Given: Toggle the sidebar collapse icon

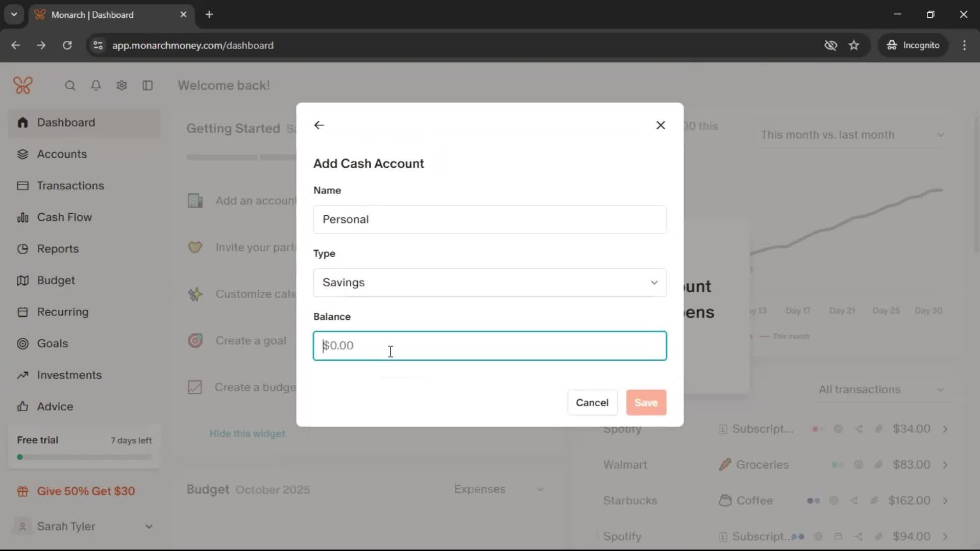Looking at the screenshot, I should [148, 86].
